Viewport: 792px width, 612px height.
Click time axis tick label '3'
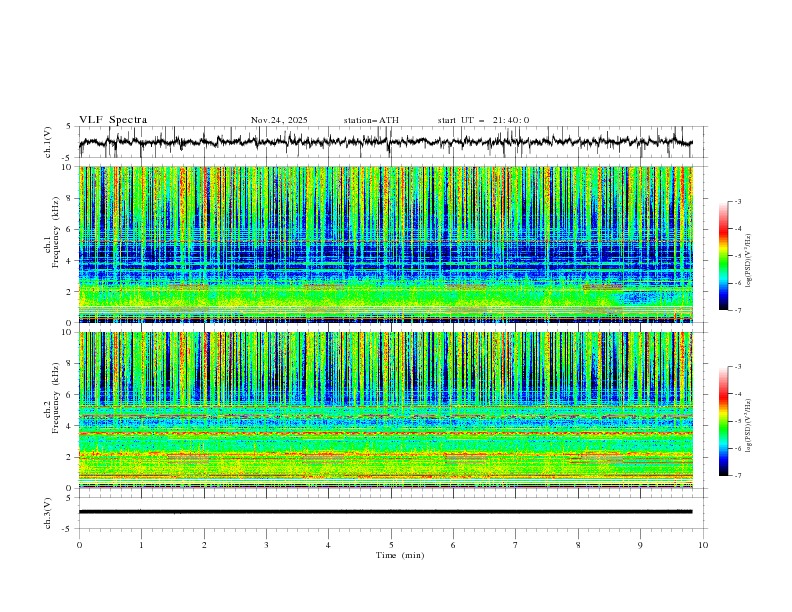point(266,545)
